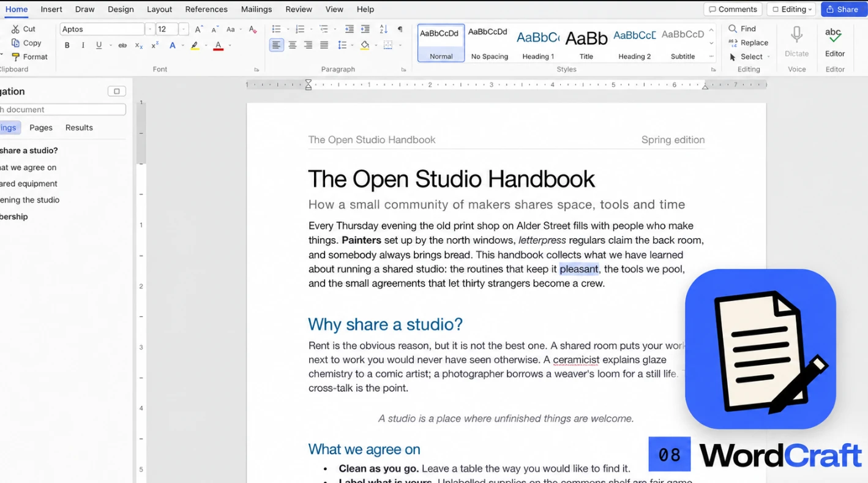Apply subscript formatting
Screen dimensions: 868x483
coord(139,45)
